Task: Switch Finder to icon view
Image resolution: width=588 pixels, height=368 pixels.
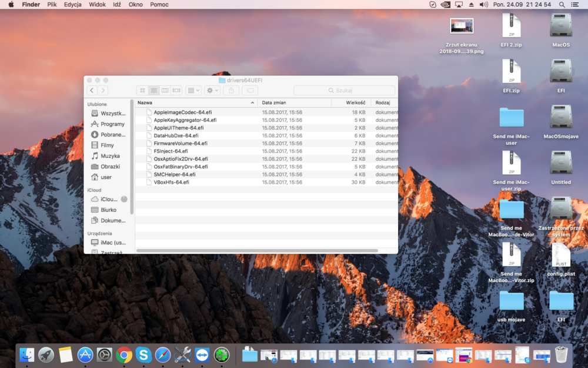Action: 142,90
